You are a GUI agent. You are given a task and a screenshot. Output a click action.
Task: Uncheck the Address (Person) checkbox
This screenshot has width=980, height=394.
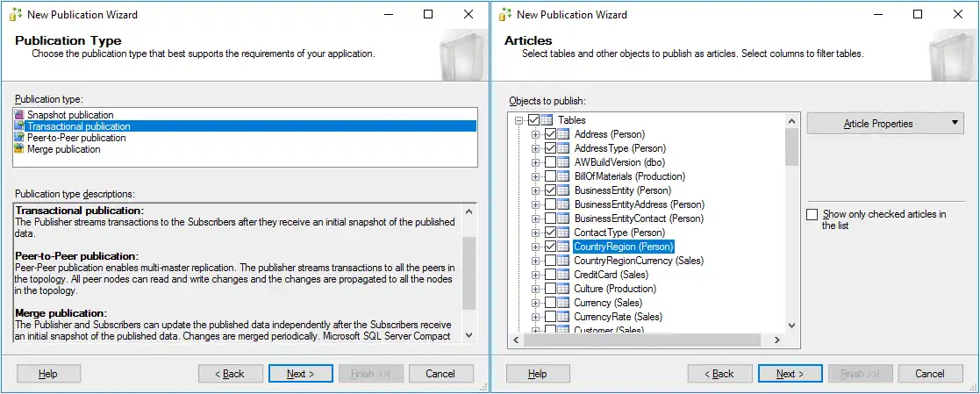pos(550,134)
